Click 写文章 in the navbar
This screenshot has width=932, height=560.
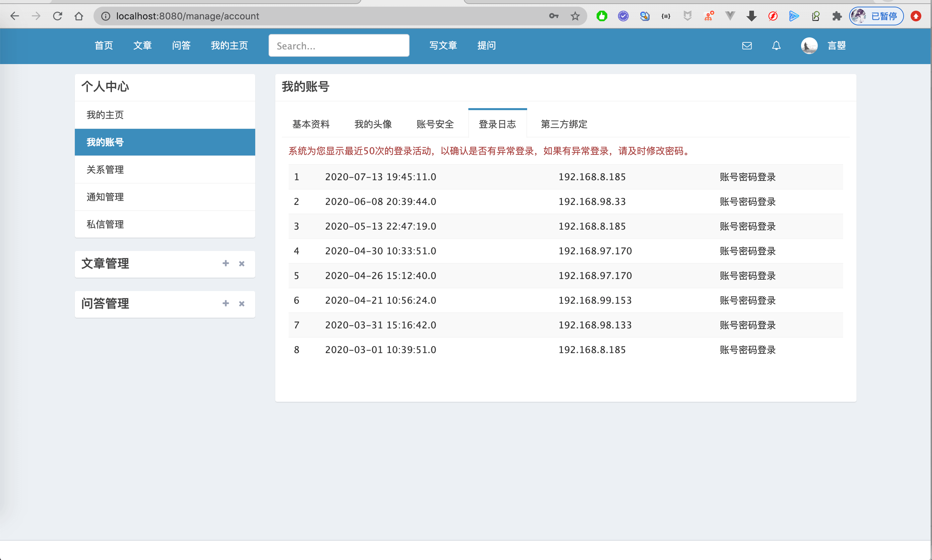click(443, 46)
